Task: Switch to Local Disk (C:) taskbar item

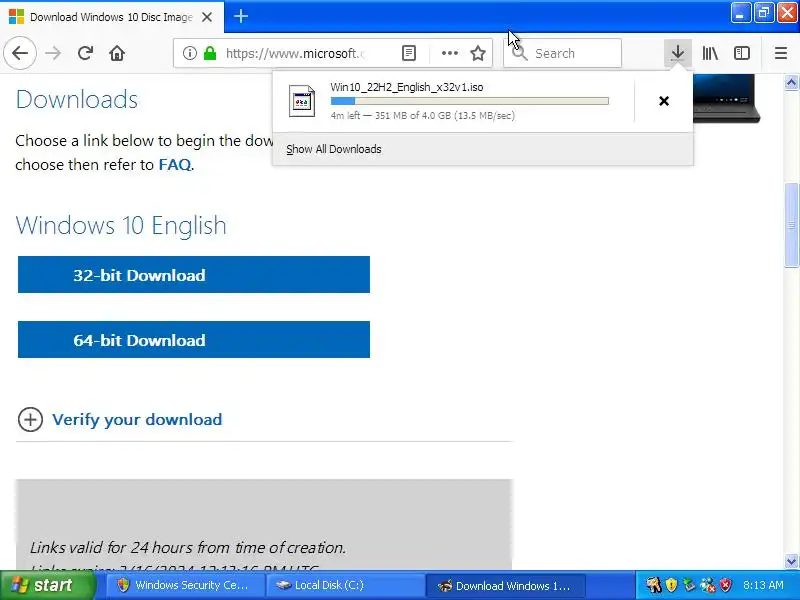Action: [x=345, y=585]
